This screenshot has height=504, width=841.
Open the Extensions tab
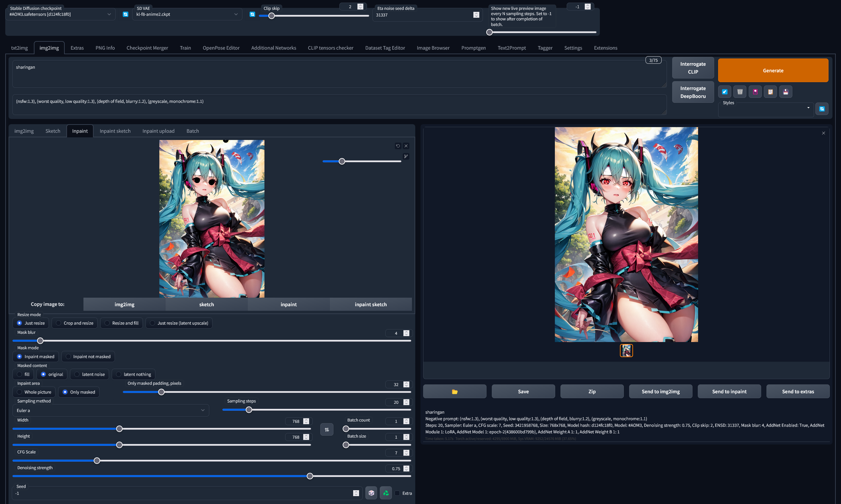[x=605, y=48]
